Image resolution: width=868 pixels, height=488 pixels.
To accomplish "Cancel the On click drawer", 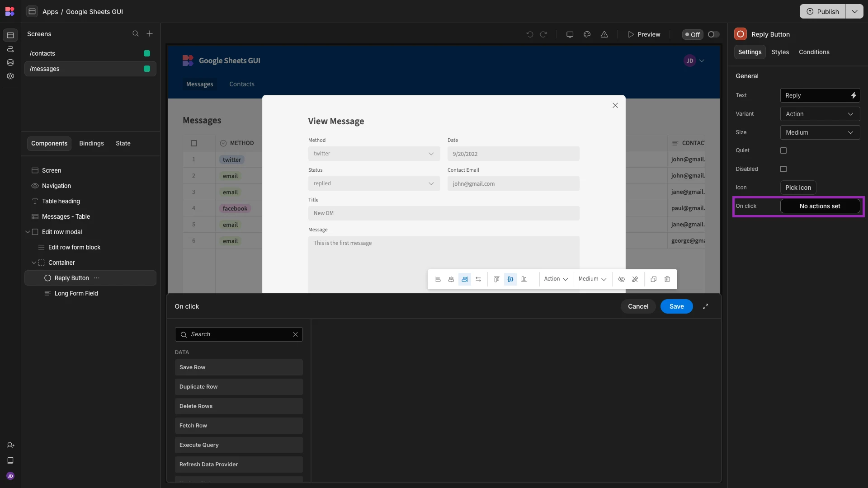I will point(638,306).
